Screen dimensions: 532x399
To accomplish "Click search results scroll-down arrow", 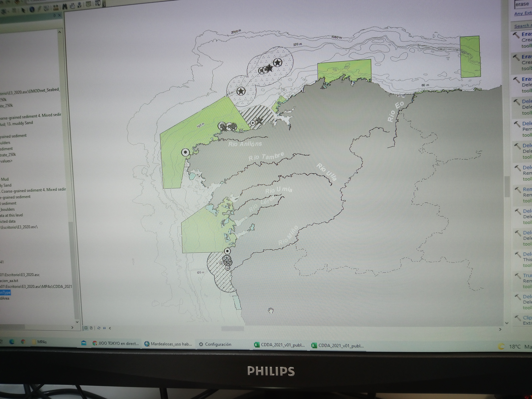I will (x=507, y=323).
